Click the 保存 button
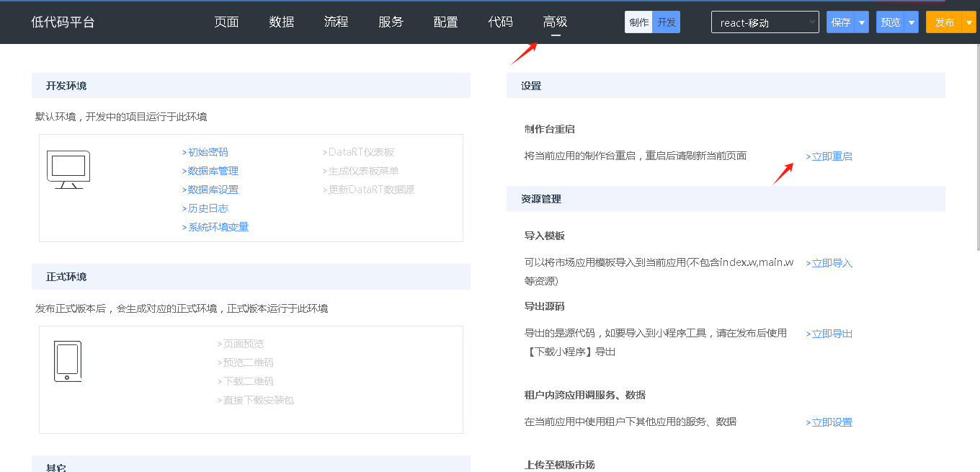This screenshot has height=472, width=980. tap(841, 22)
